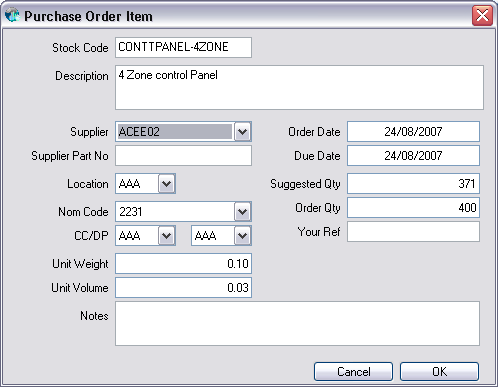Click the Order Qty field showing 400

click(x=413, y=208)
